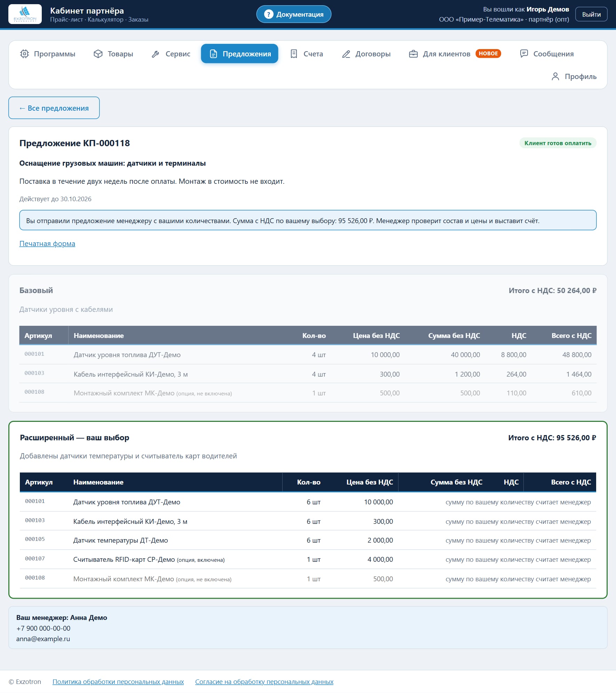Click the 48 800,00 total cell
Image resolution: width=616 pixels, height=693 pixels.
577,355
